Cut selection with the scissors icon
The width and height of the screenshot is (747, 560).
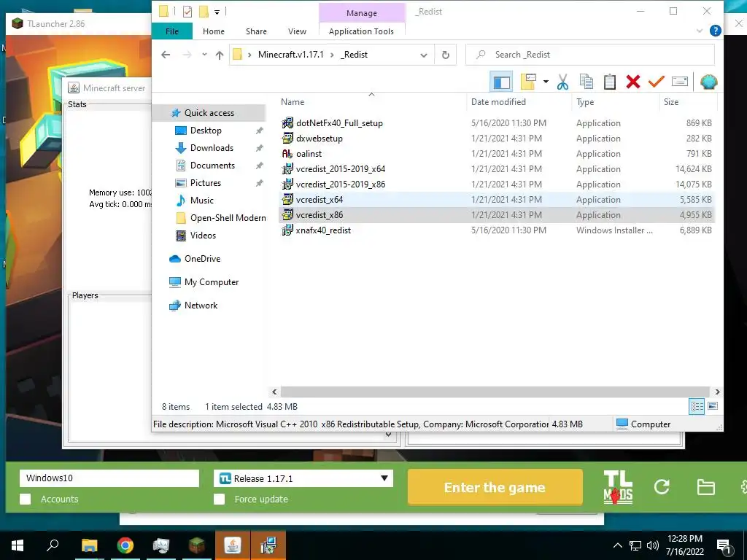click(562, 82)
